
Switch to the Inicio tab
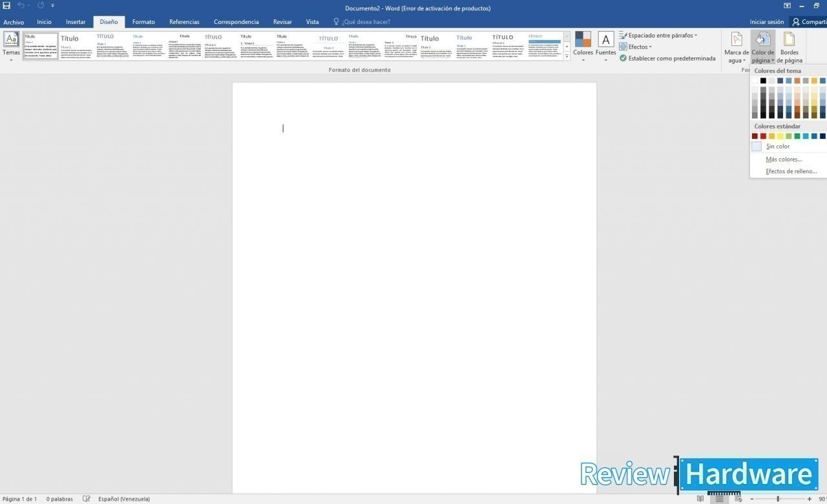44,22
